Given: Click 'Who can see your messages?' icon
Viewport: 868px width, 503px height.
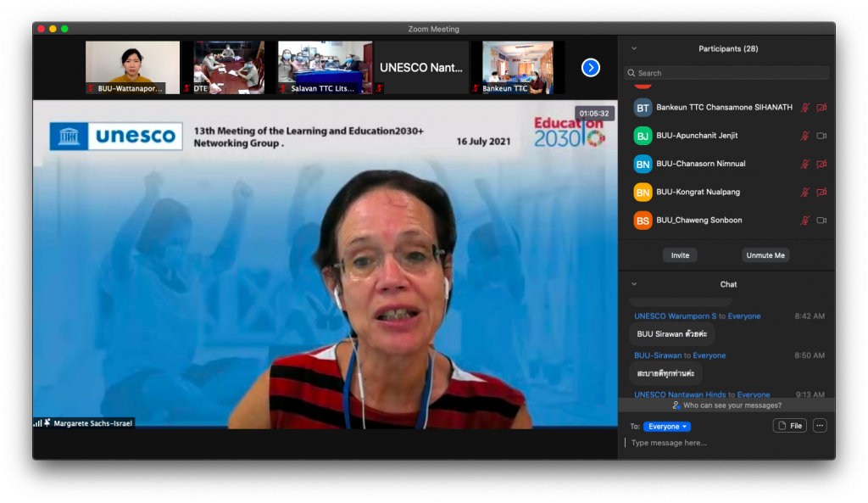Looking at the screenshot, I should coord(676,405).
